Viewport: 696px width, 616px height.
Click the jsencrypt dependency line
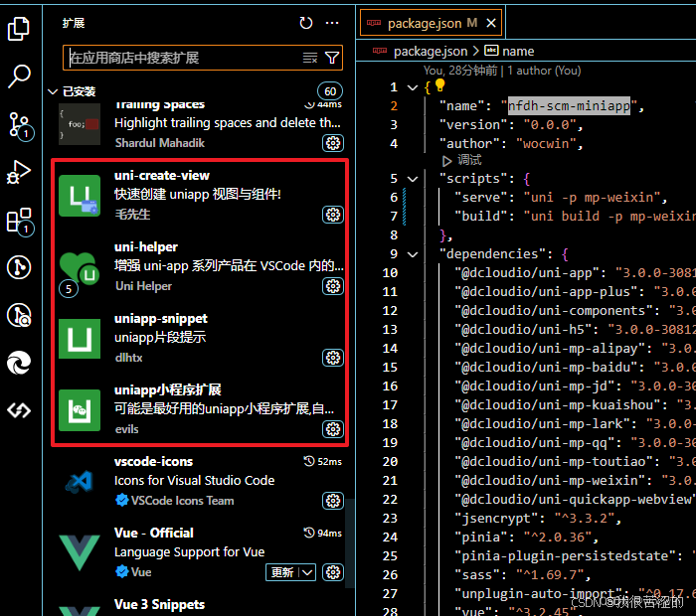click(538, 519)
